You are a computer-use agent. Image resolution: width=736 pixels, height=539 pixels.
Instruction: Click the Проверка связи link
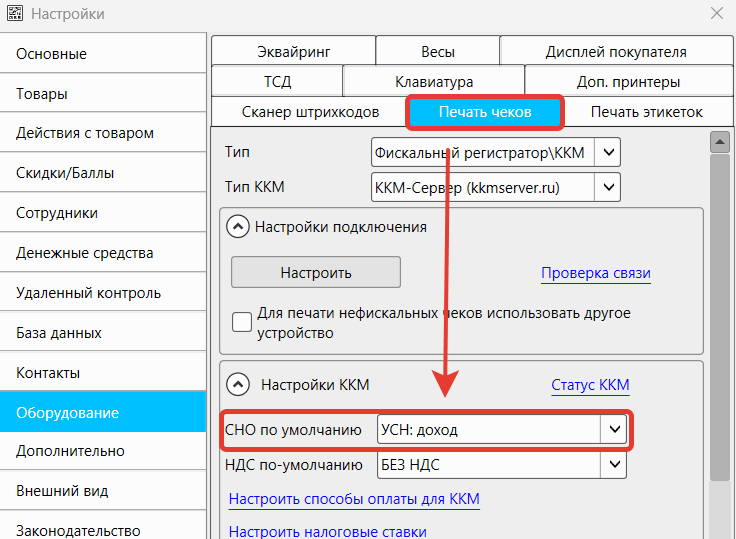tap(595, 273)
